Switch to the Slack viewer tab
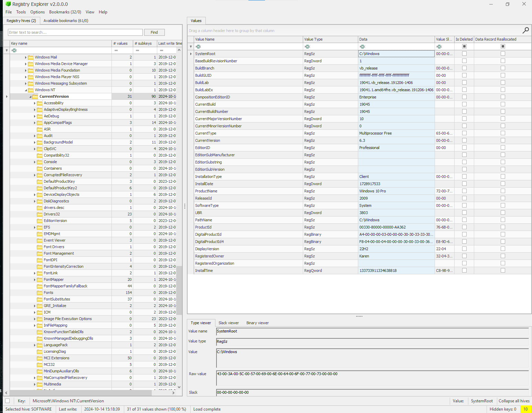The width and height of the screenshot is (532, 413). 228,323
